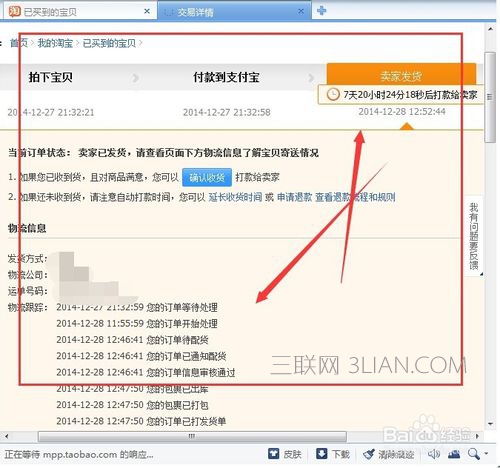Select timestamp 2014-12-28 12:52:44
The width and height of the screenshot is (500, 468).
(x=402, y=111)
